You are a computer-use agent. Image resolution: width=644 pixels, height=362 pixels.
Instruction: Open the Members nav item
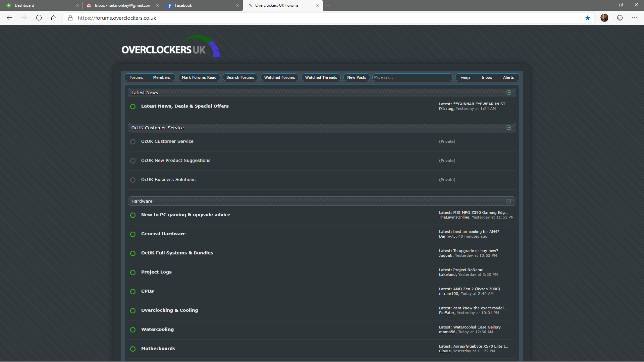click(x=162, y=77)
